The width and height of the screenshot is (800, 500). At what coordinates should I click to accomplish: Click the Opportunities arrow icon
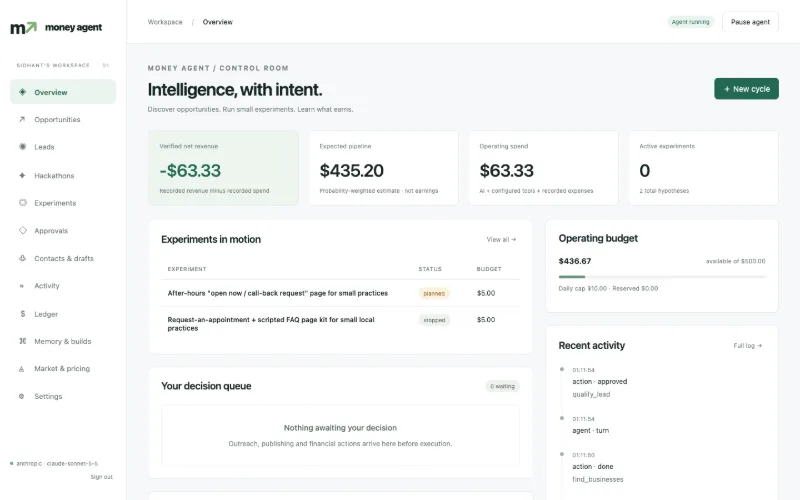click(22, 119)
